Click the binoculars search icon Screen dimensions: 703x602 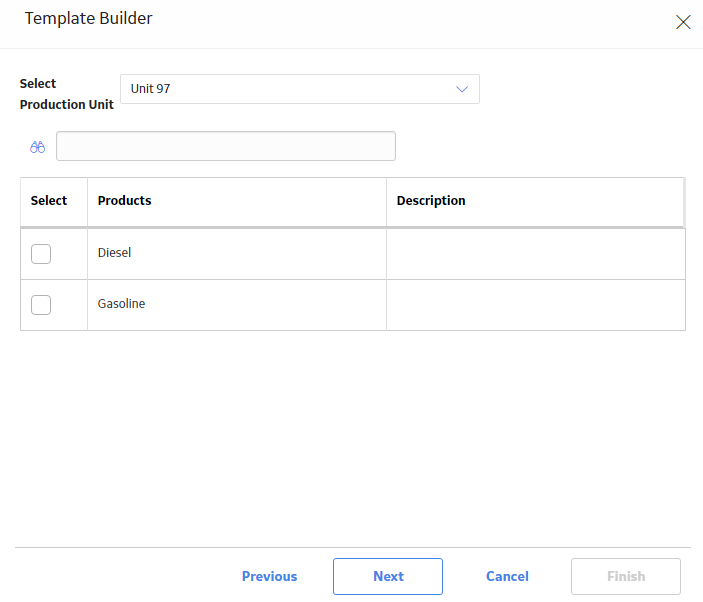click(x=38, y=147)
